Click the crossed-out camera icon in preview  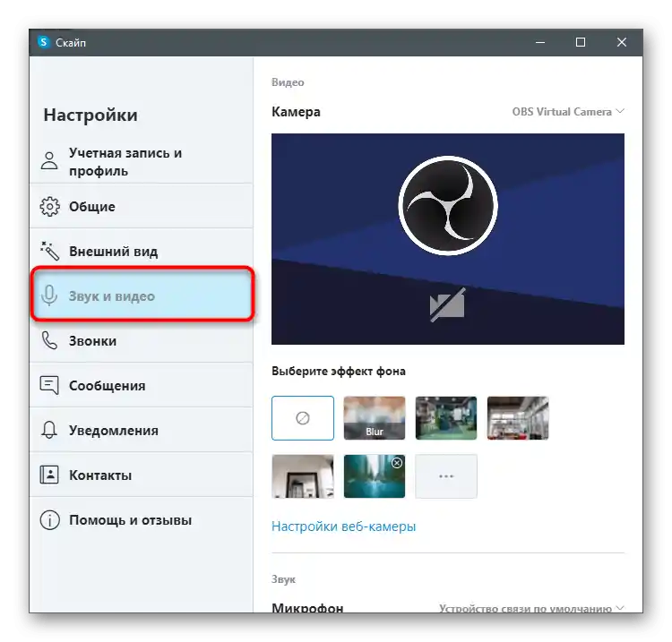pos(447,305)
